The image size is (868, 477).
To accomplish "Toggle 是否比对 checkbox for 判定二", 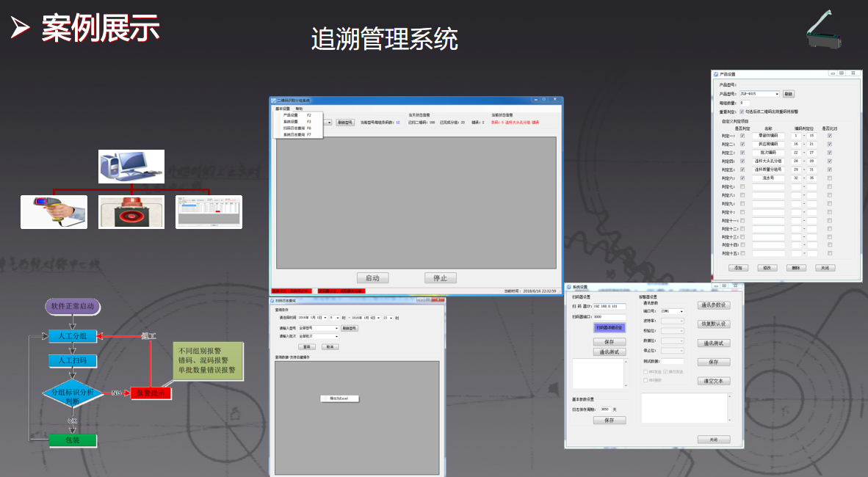I will click(829, 144).
